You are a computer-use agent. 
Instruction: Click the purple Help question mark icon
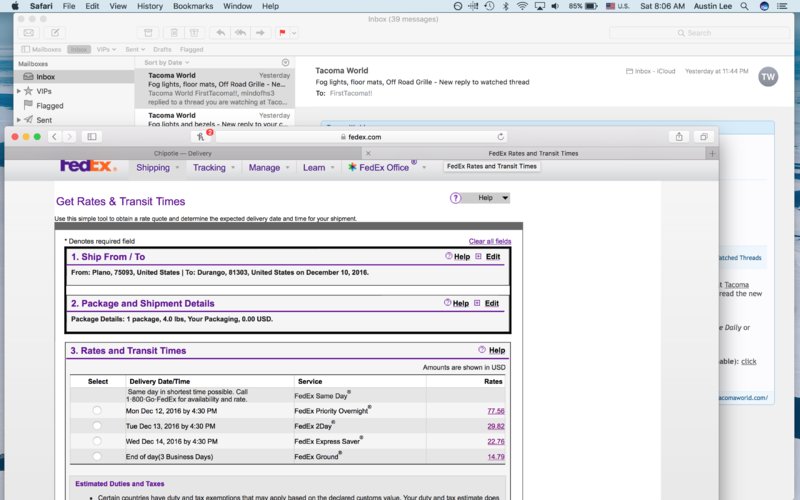[x=455, y=198]
